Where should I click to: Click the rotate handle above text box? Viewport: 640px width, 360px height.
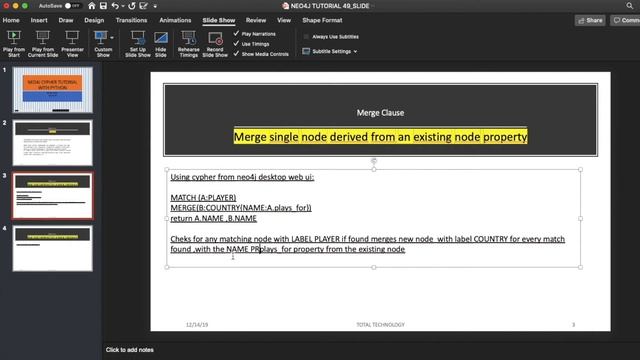[373, 161]
